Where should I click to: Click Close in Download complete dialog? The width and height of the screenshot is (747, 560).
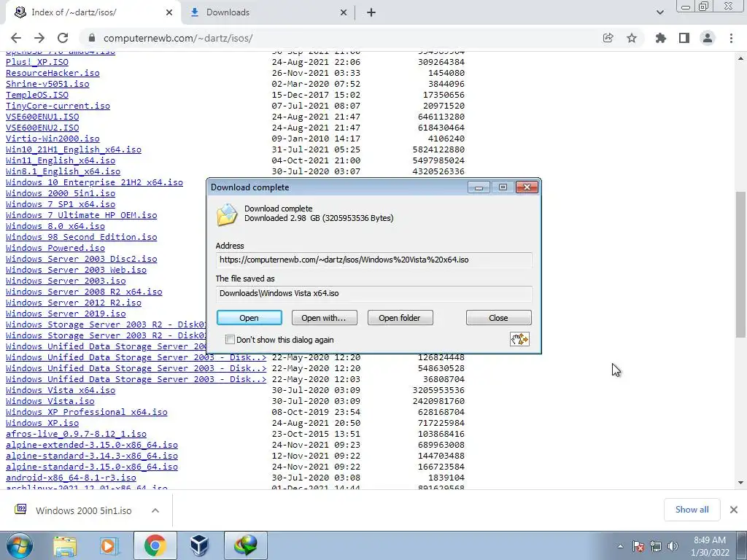point(498,318)
